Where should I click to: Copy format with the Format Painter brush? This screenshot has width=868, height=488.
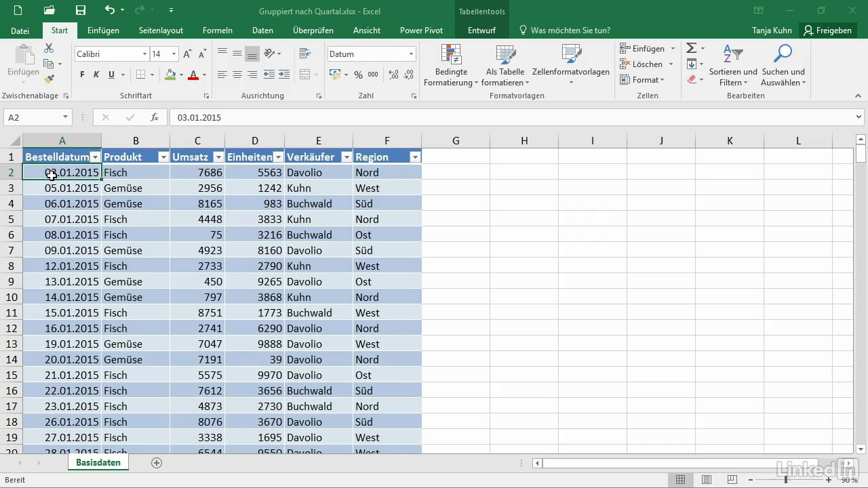(x=49, y=78)
